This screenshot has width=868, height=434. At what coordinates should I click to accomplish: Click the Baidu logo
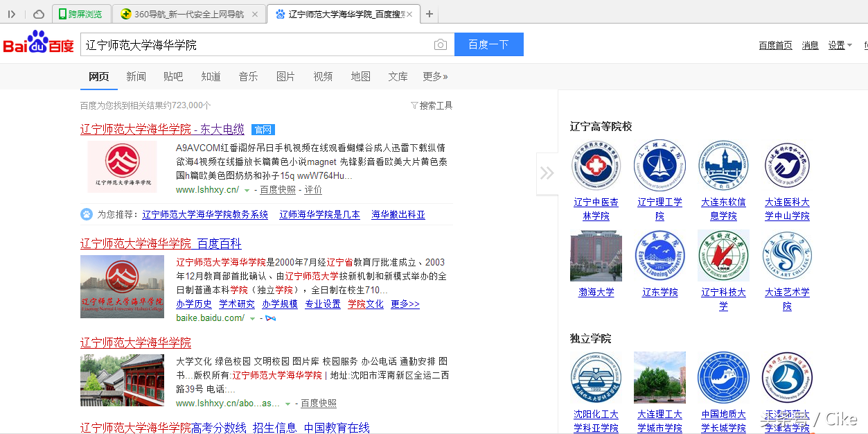click(x=38, y=43)
